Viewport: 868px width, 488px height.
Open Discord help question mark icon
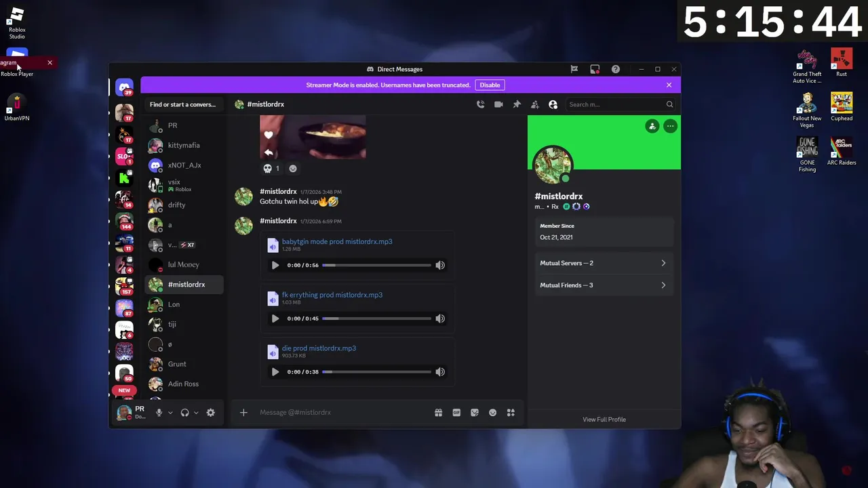click(x=615, y=69)
